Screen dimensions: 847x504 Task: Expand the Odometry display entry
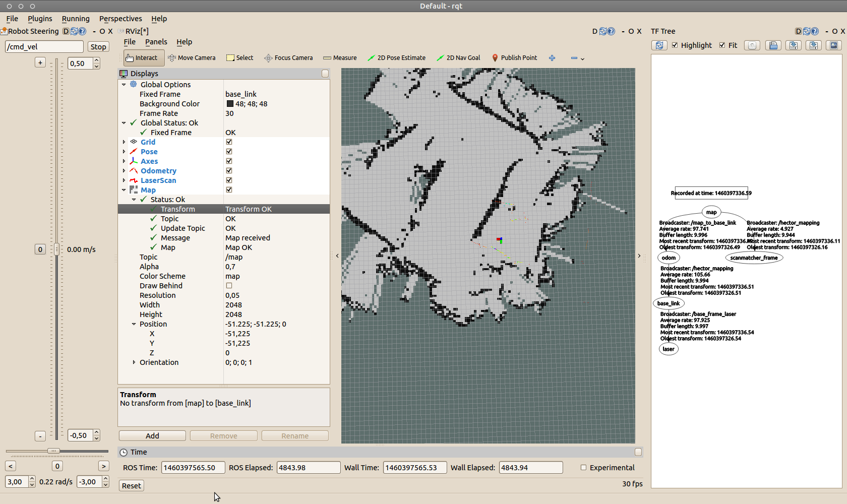pos(124,171)
